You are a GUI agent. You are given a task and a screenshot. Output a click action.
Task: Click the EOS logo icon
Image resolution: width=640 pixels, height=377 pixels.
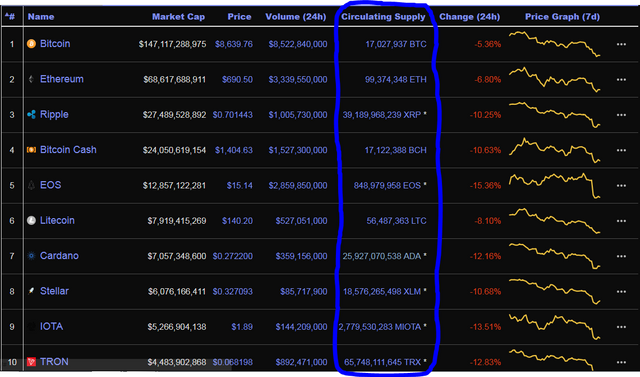pyautogui.click(x=31, y=185)
